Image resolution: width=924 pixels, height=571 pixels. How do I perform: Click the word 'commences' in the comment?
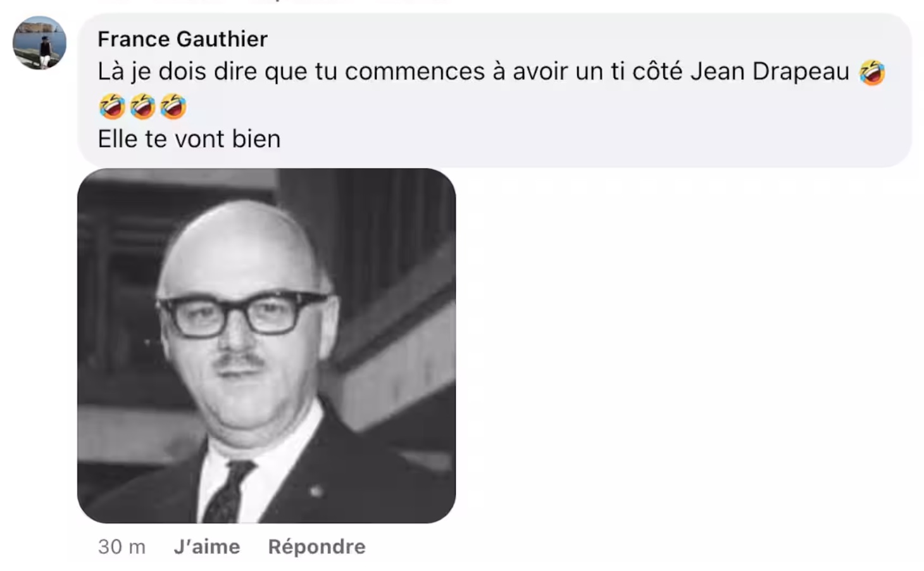coord(415,72)
